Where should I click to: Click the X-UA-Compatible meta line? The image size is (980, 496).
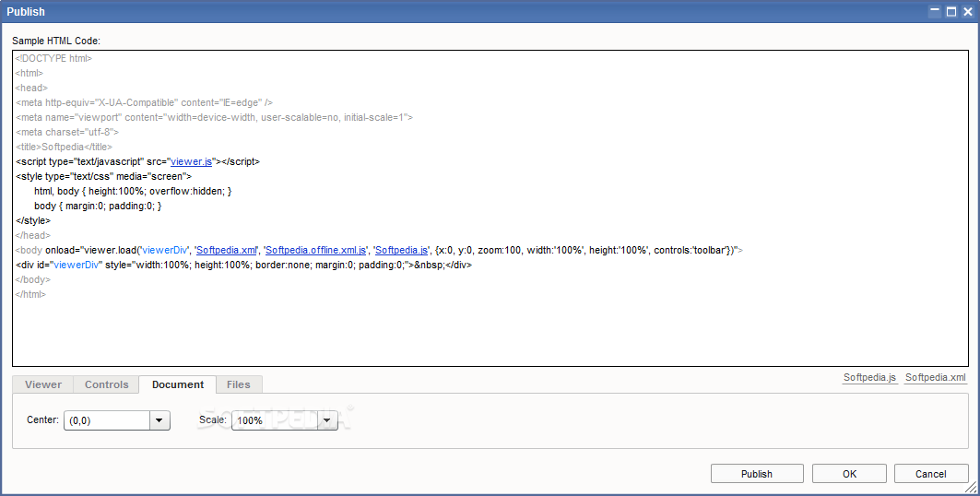(144, 102)
